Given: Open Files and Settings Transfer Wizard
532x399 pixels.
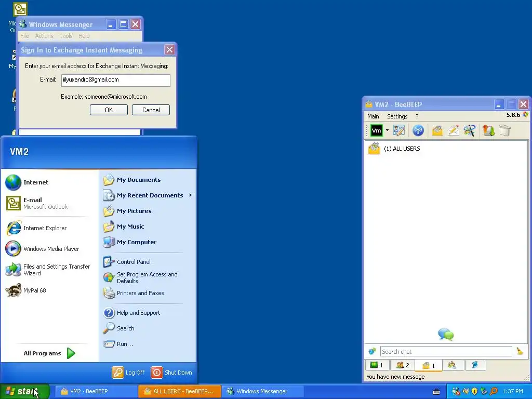Looking at the screenshot, I should pyautogui.click(x=49, y=270).
